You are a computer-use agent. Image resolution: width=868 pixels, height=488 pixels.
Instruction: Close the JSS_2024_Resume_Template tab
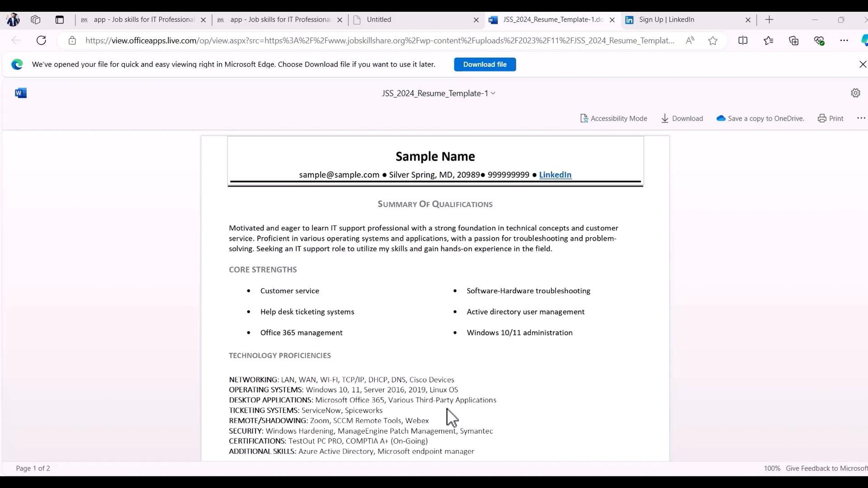tap(612, 20)
